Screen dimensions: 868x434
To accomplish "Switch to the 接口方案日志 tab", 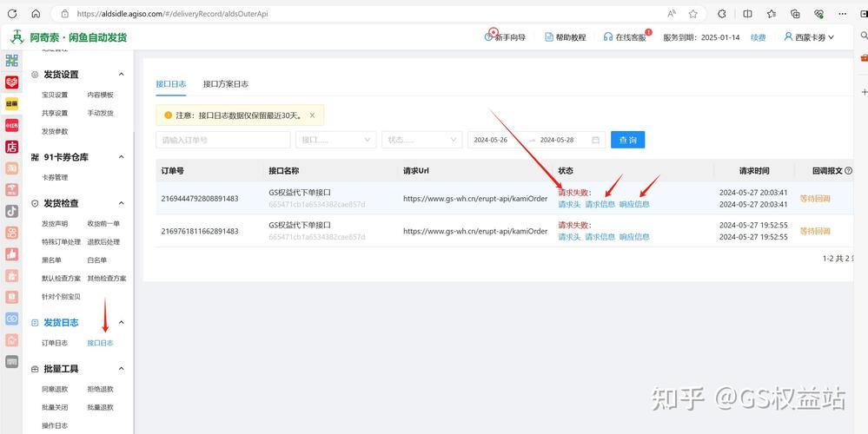I will tap(225, 84).
